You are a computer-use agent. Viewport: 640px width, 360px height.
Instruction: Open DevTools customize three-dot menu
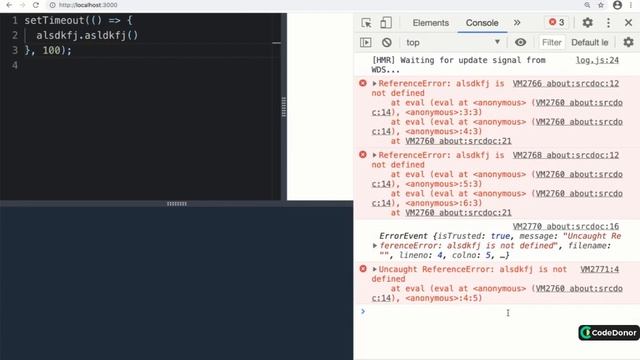(608, 22)
